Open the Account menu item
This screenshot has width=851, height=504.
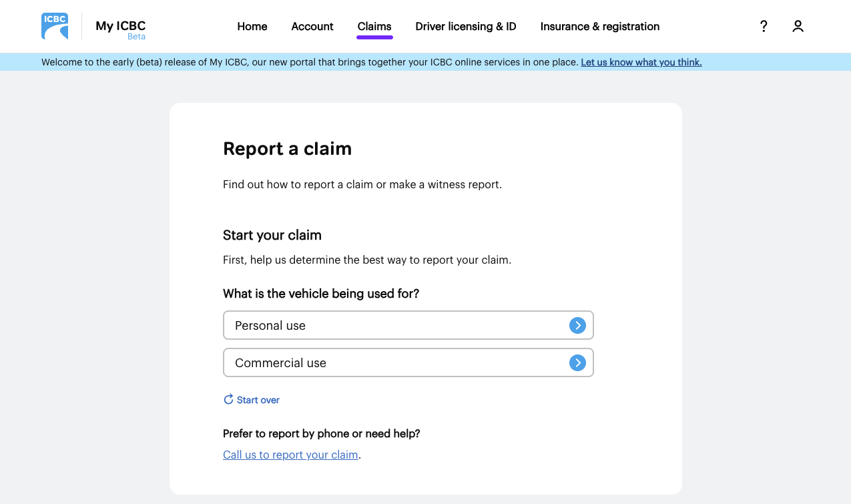point(312,27)
